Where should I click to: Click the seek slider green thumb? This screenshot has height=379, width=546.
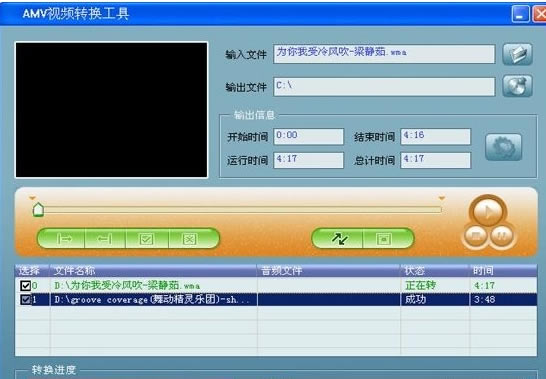(x=38, y=209)
